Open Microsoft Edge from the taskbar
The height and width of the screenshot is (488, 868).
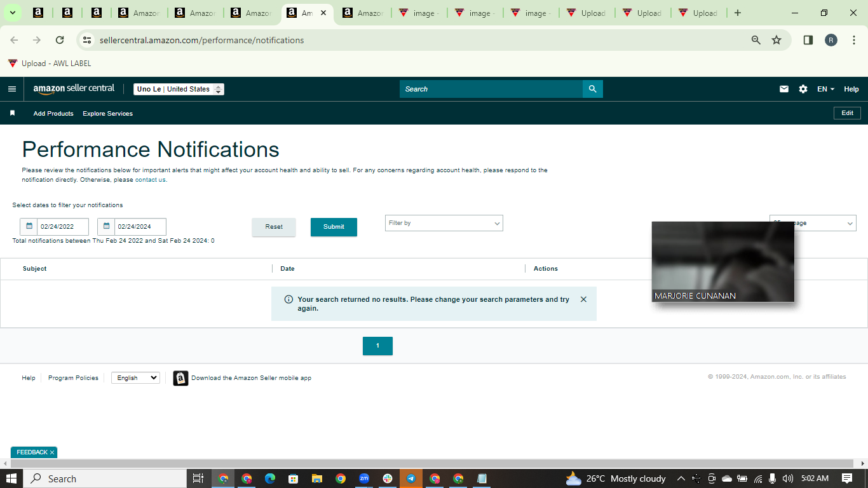click(270, 478)
